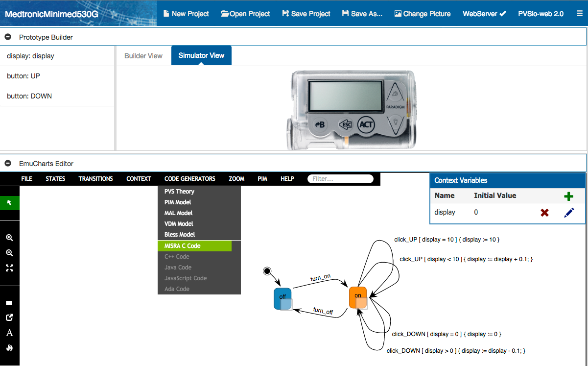Click Open Project in top bar
Screen dimensions: 588x366
tap(245, 14)
